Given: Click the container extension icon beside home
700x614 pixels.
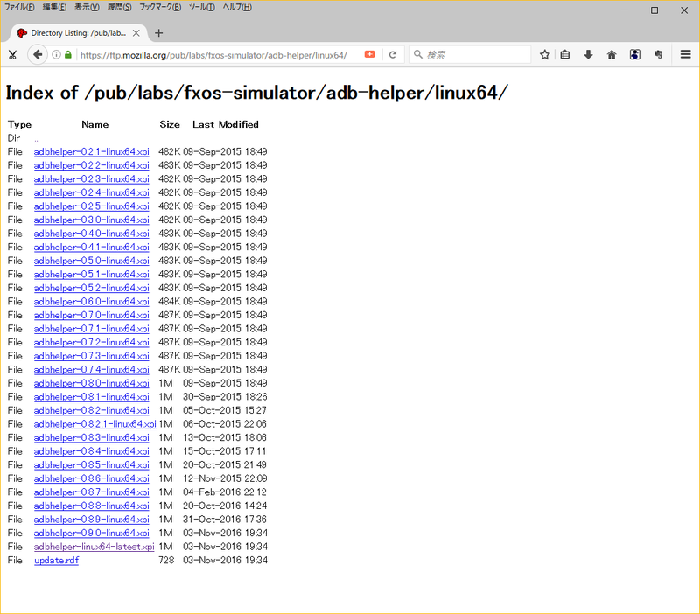Looking at the screenshot, I should [635, 55].
